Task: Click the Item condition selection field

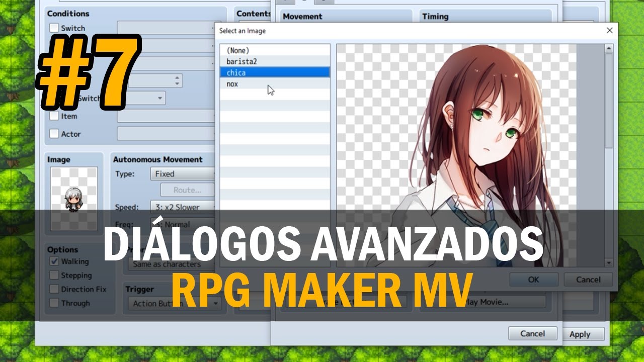Action: (167, 116)
